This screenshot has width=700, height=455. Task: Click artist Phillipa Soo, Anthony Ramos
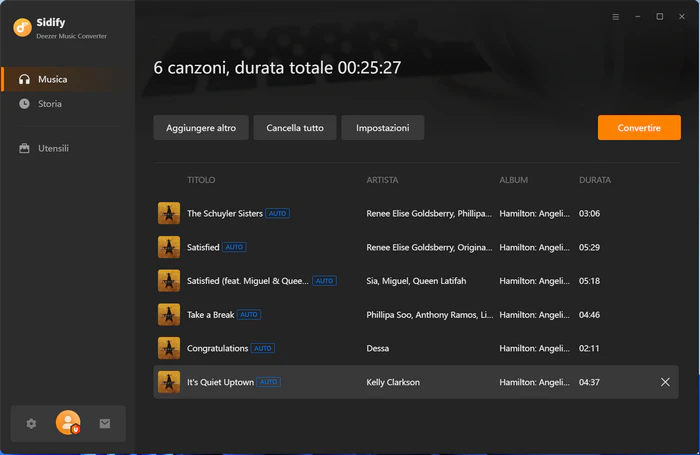430,315
